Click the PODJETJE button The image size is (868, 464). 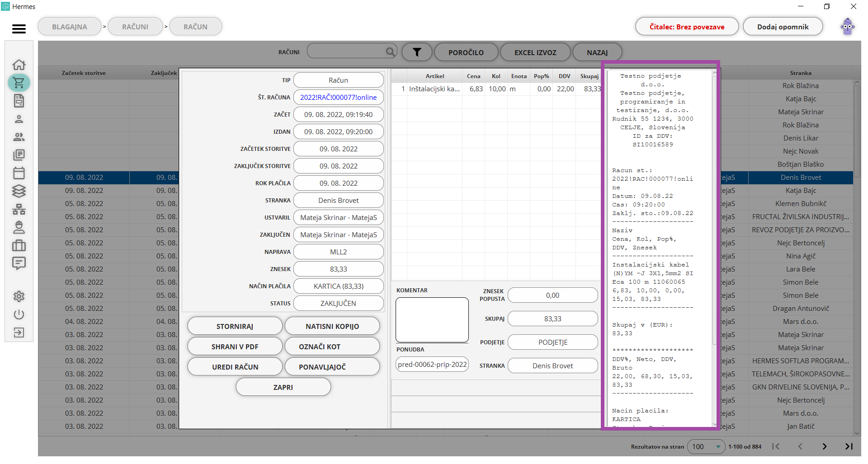(553, 342)
